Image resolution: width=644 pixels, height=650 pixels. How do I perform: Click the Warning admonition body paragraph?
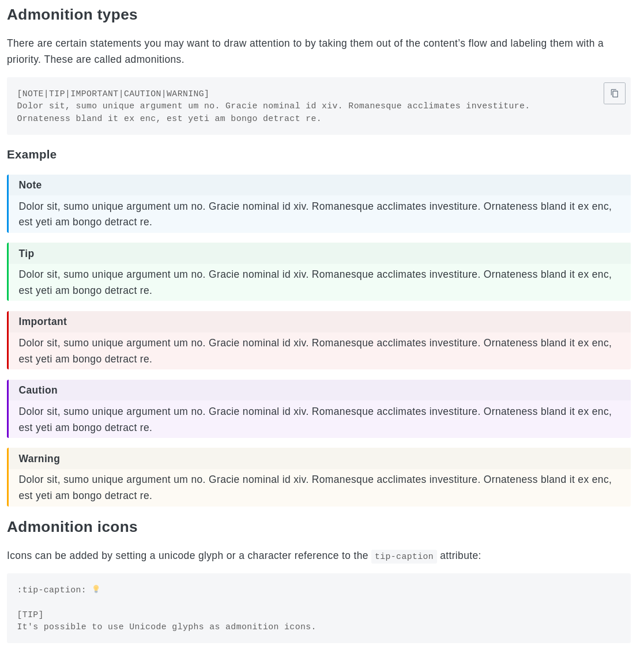(315, 487)
